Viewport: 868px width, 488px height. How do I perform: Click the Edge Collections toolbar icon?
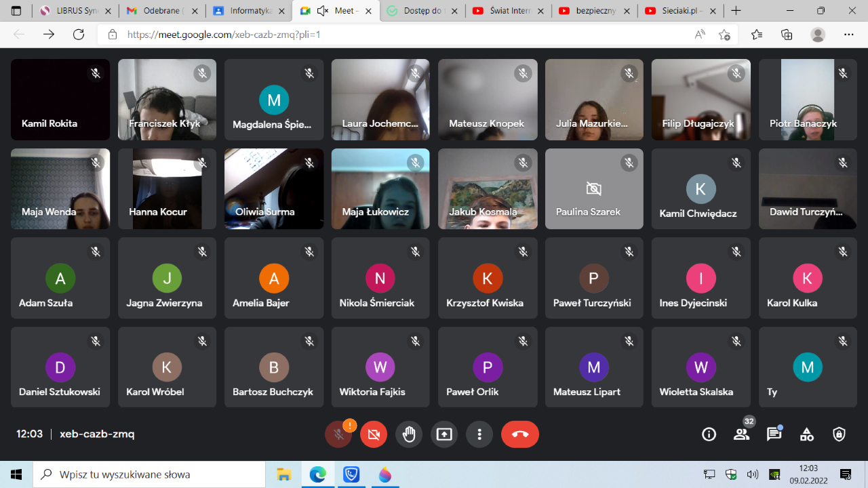787,35
